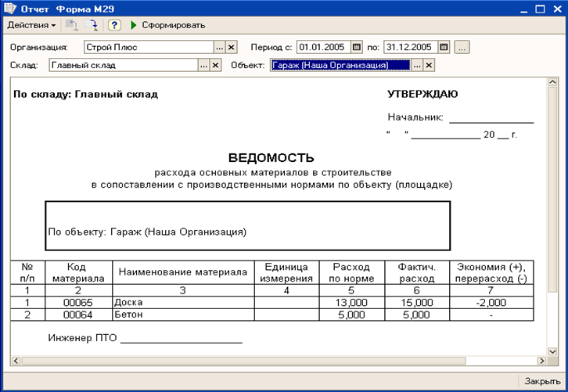Image resolution: width=568 pixels, height=392 pixels.
Task: Click the 13,000 norm consumption cell
Action: [x=352, y=303]
